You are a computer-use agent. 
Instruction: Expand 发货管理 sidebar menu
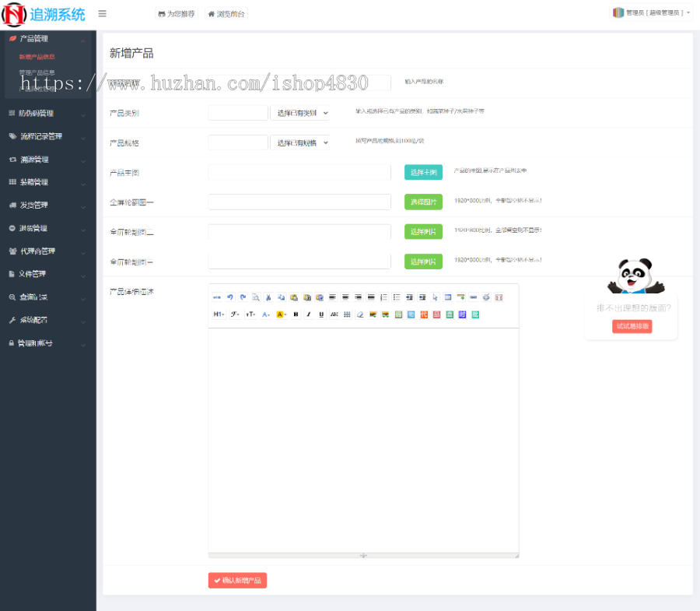pyautogui.click(x=47, y=205)
